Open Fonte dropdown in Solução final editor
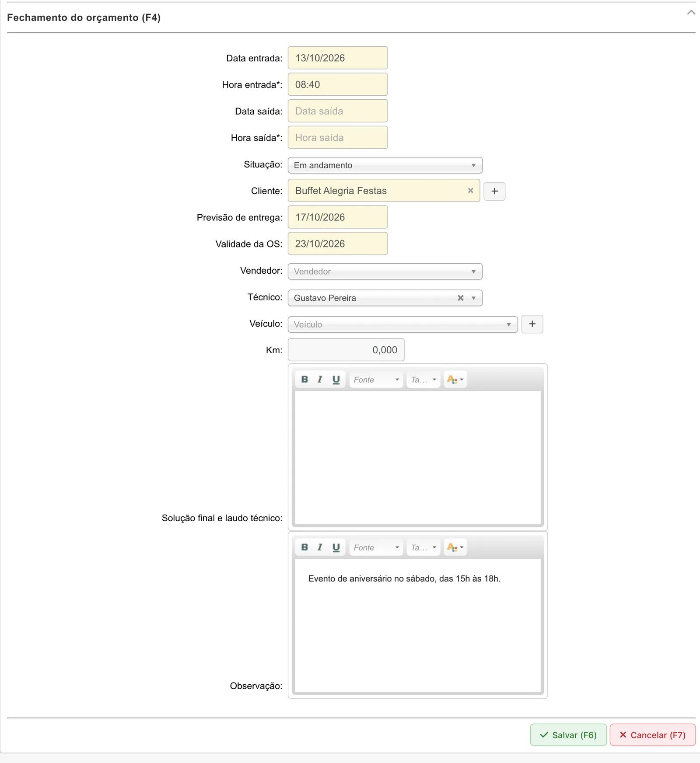The height and width of the screenshot is (763, 700). [x=376, y=380]
